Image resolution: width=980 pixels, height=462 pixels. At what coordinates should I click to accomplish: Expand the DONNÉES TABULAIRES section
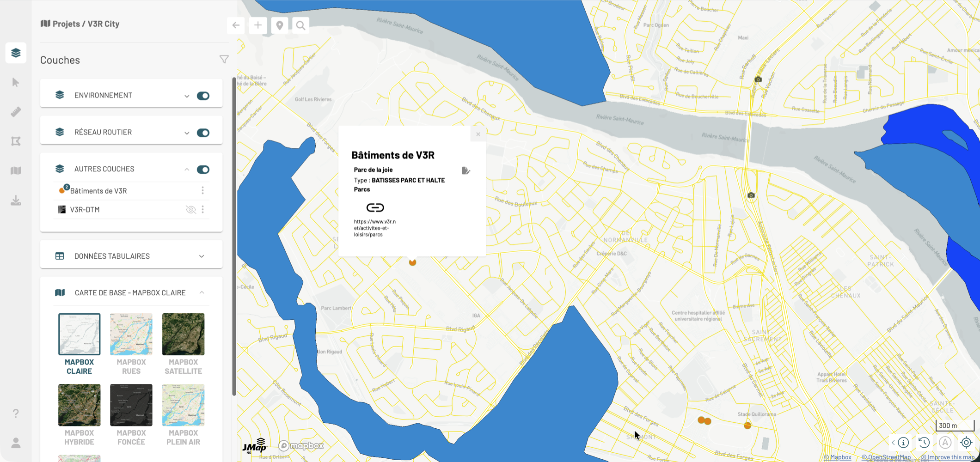coord(202,256)
